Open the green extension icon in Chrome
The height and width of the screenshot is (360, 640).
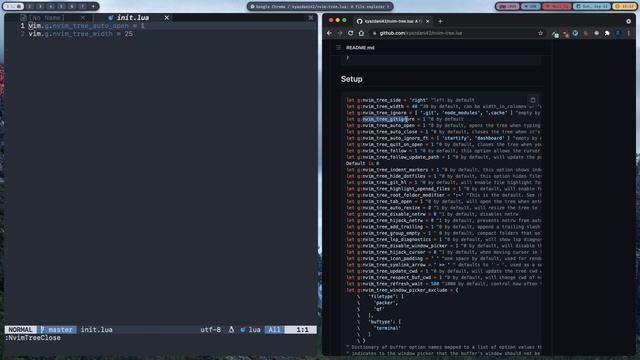555,34
